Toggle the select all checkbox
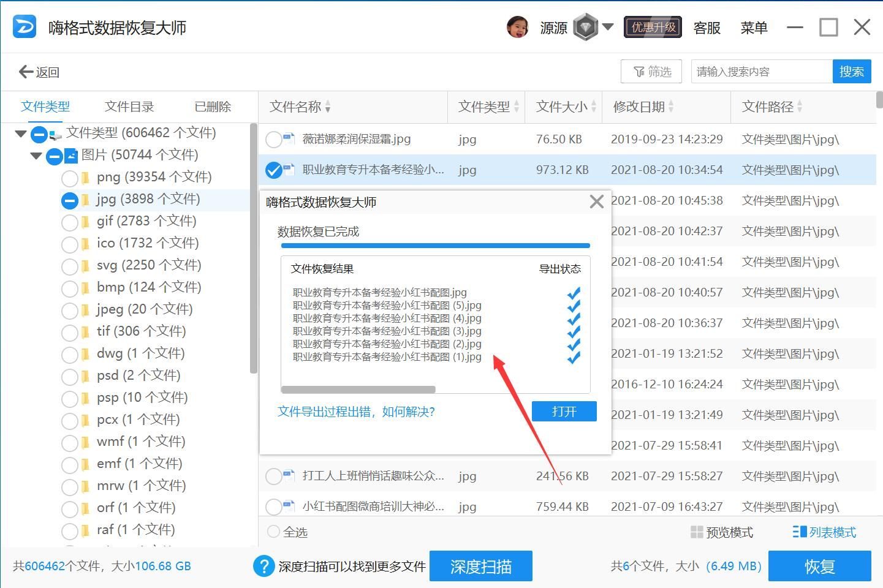 tap(274, 532)
